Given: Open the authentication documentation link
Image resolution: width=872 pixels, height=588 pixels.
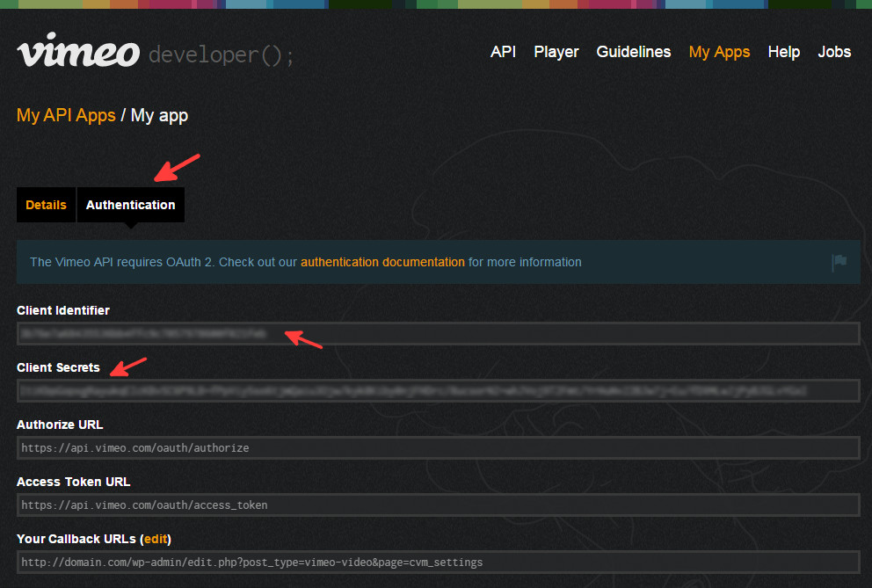Looking at the screenshot, I should [382, 262].
